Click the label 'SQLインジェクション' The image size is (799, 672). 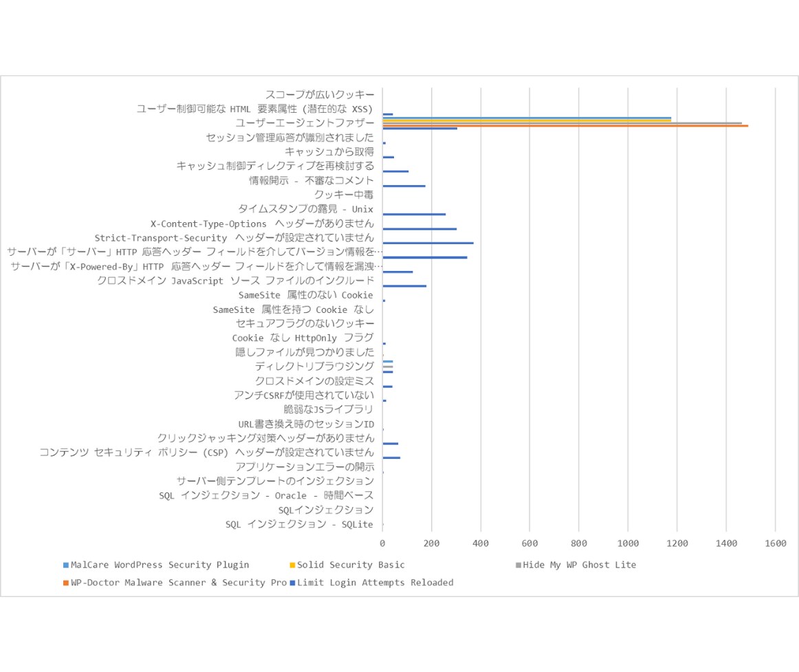(x=326, y=510)
